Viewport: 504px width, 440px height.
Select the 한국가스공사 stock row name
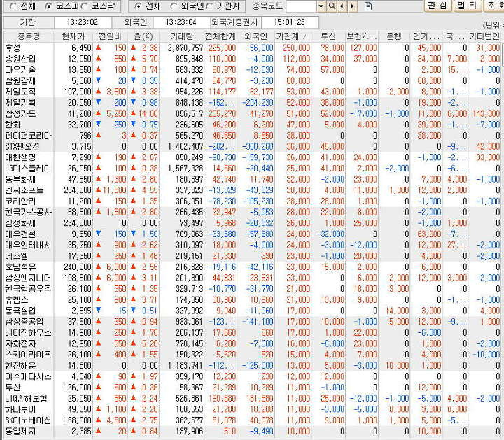pos(28,212)
